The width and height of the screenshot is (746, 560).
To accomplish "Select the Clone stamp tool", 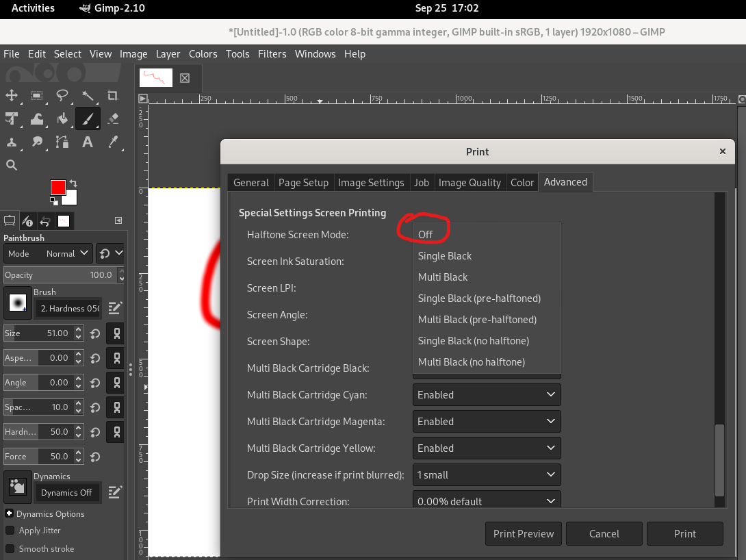I will click(x=12, y=142).
